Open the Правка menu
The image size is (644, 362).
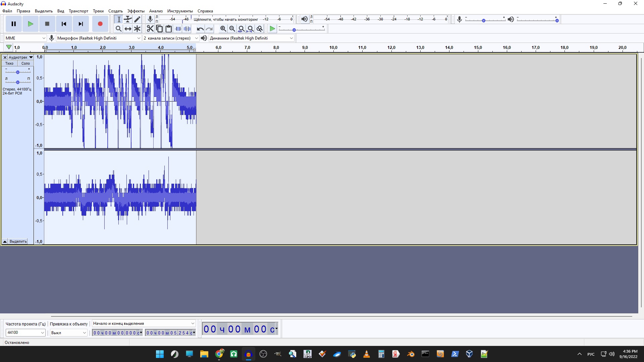pos(23,11)
